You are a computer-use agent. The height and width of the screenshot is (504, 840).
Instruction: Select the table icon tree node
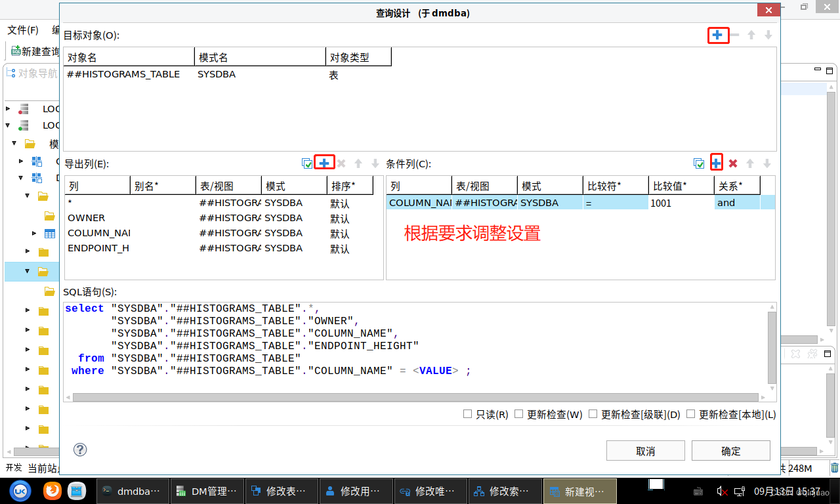(50, 234)
